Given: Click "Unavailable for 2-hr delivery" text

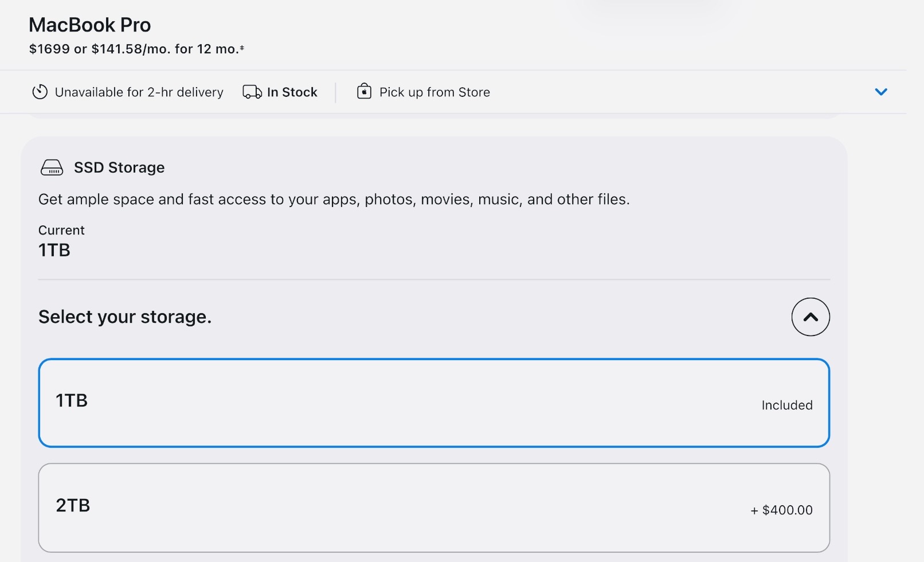Looking at the screenshot, I should click(139, 92).
